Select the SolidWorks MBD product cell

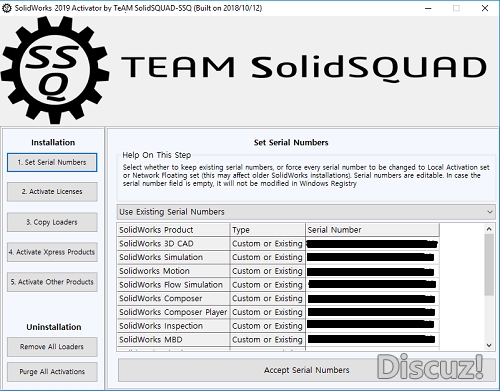click(x=173, y=339)
